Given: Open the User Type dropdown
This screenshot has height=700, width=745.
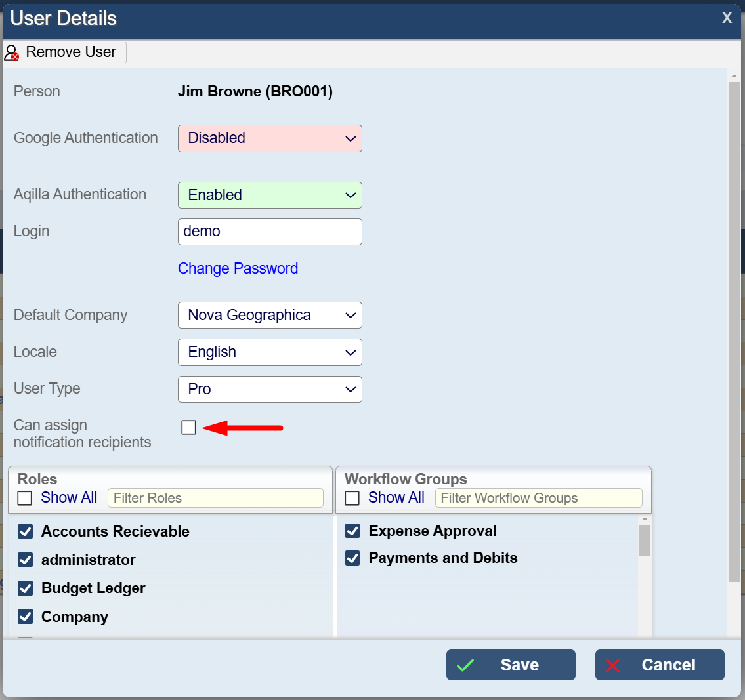Looking at the screenshot, I should (270, 389).
